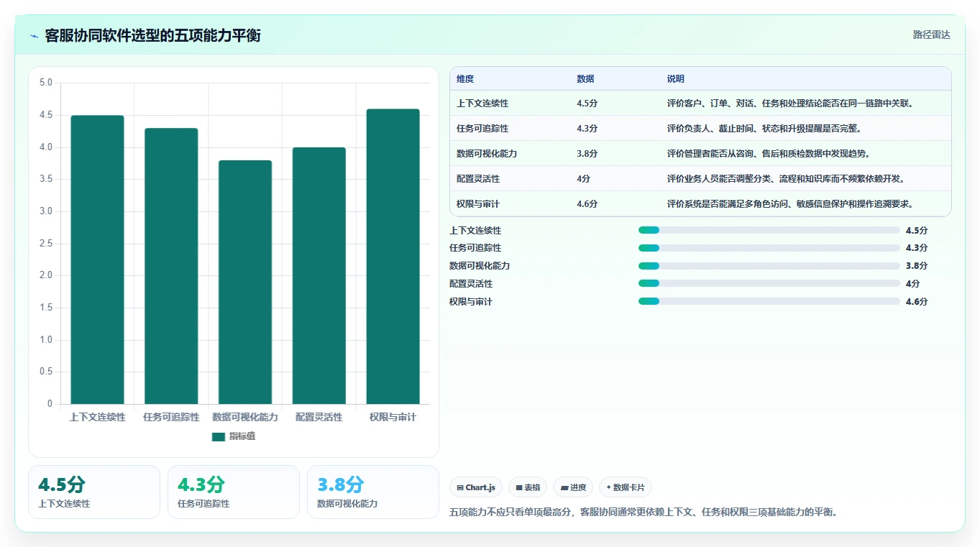This screenshot has width=980, height=547.
Task: Click the 数据 column header
Action: [x=585, y=79]
